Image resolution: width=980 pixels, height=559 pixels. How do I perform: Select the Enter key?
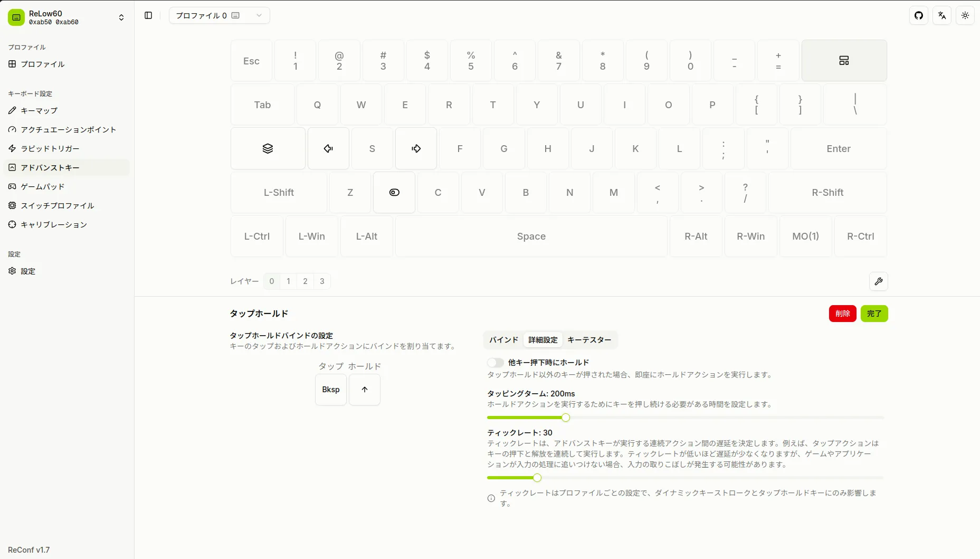click(x=839, y=148)
